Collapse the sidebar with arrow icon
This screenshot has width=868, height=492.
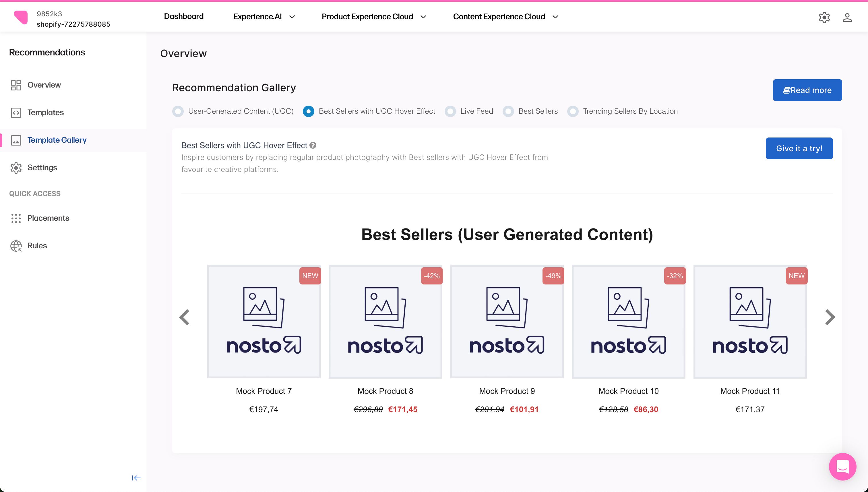pos(136,477)
